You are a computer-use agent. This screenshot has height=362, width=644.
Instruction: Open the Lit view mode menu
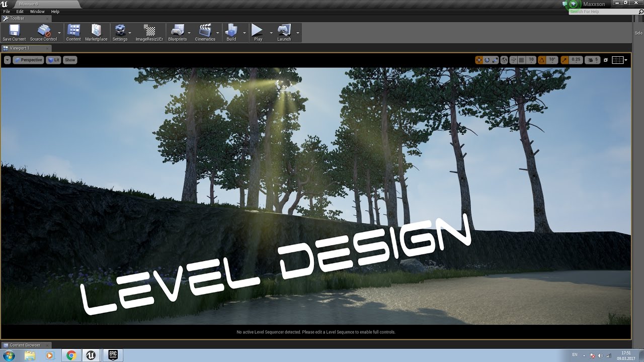coord(53,60)
